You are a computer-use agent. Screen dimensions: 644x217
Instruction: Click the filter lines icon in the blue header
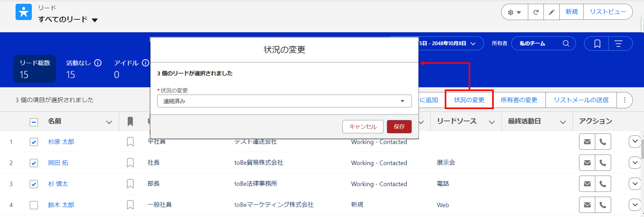point(619,43)
